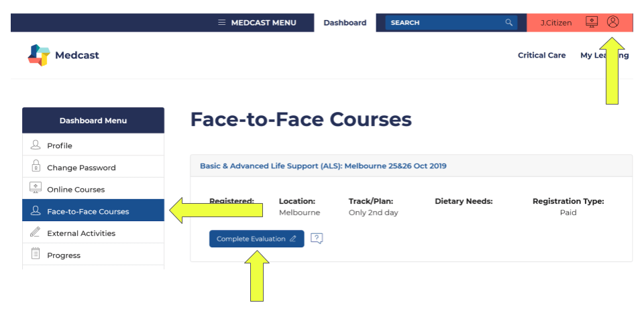Click the search magnifier icon

[x=509, y=23]
